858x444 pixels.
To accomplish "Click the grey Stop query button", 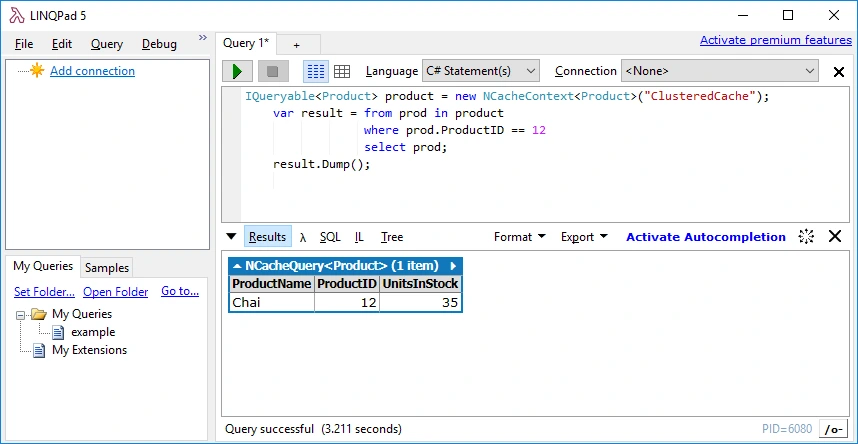I will 273,71.
